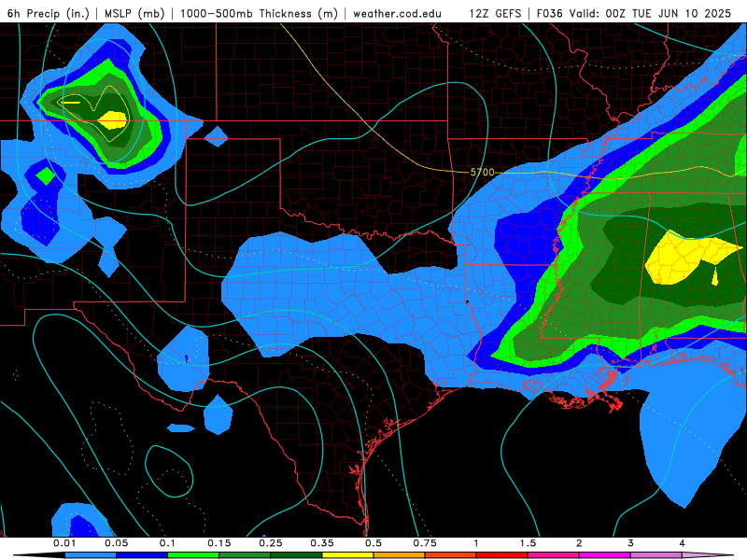The image size is (747, 560).
Task: Click the medium green 0.15 legend swatch
Action: tap(245, 555)
